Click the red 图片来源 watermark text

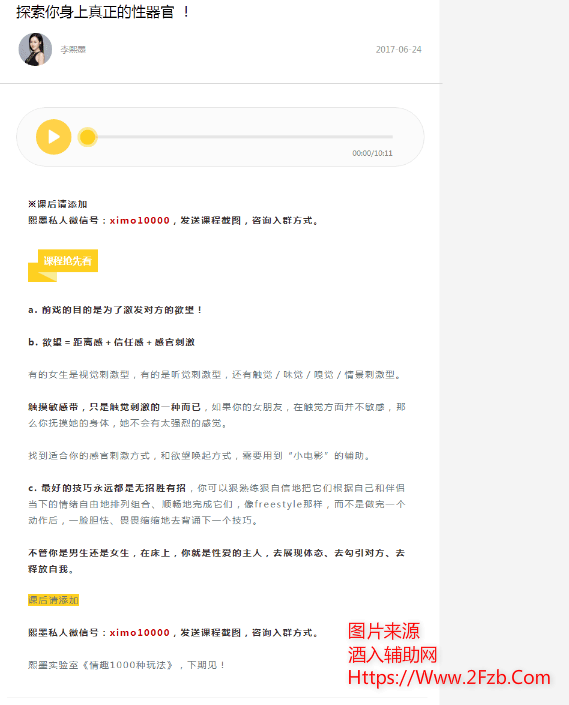384,631
